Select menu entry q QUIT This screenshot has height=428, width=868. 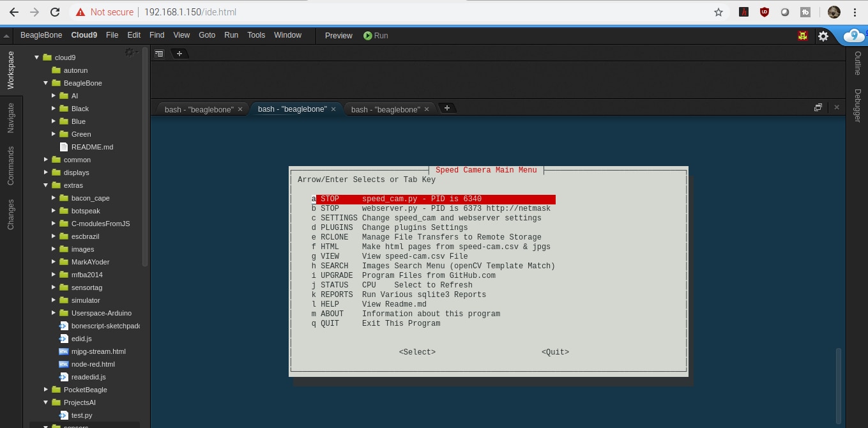[x=376, y=323]
